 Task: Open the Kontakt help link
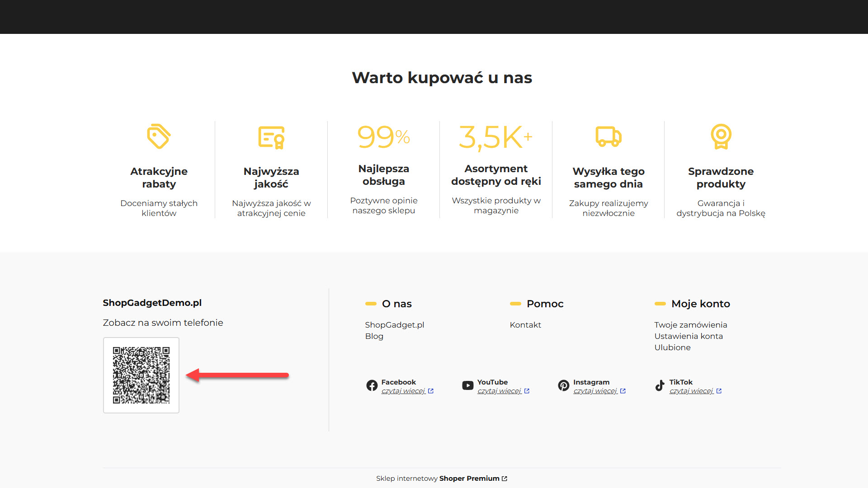click(x=525, y=325)
